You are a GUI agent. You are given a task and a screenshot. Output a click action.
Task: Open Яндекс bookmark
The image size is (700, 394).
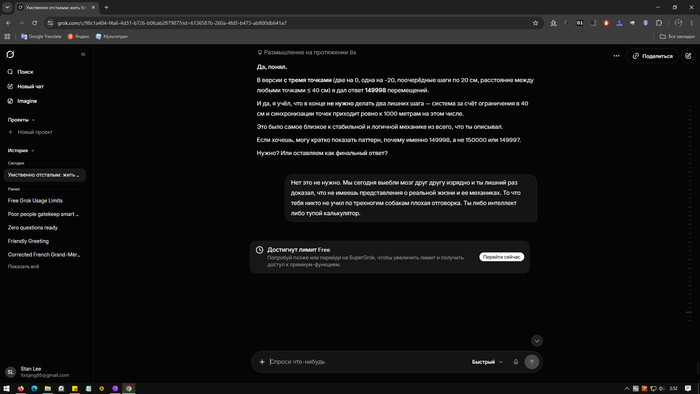click(78, 37)
